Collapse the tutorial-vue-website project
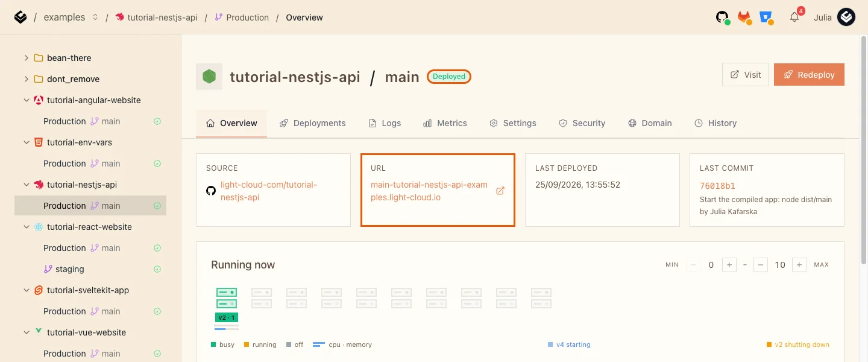The height and width of the screenshot is (362, 868). coord(26,332)
